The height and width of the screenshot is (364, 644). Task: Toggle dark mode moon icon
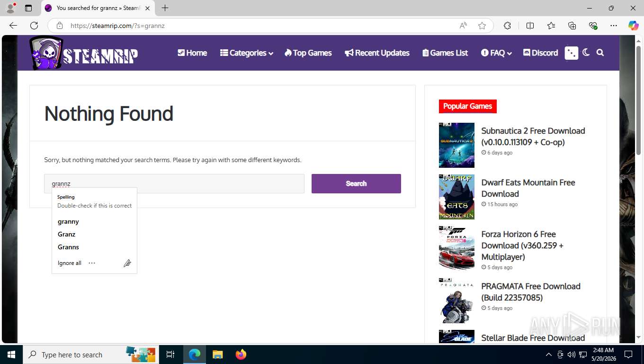586,53
